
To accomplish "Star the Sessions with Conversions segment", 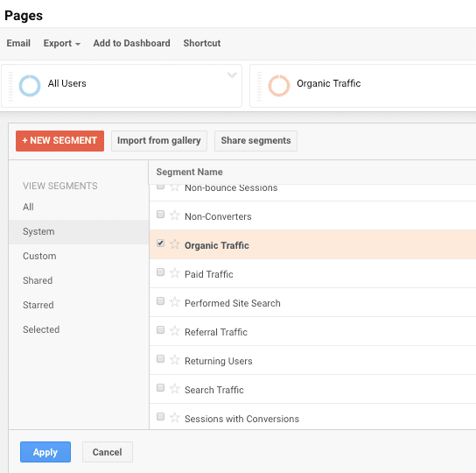I will (174, 418).
